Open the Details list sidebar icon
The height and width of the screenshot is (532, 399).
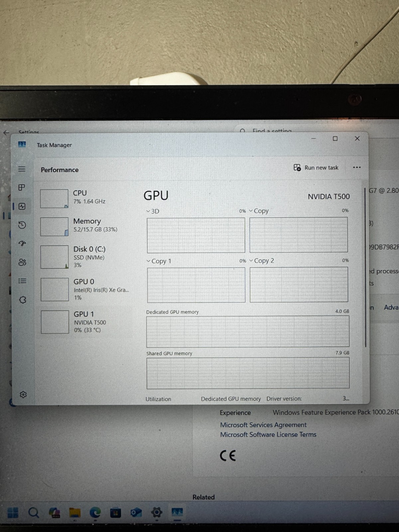[22, 281]
